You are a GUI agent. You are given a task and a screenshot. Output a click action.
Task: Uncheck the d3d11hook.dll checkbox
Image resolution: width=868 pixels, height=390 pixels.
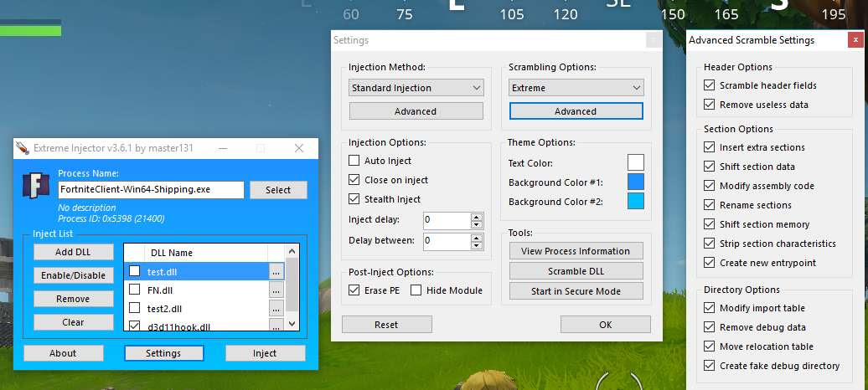135,326
